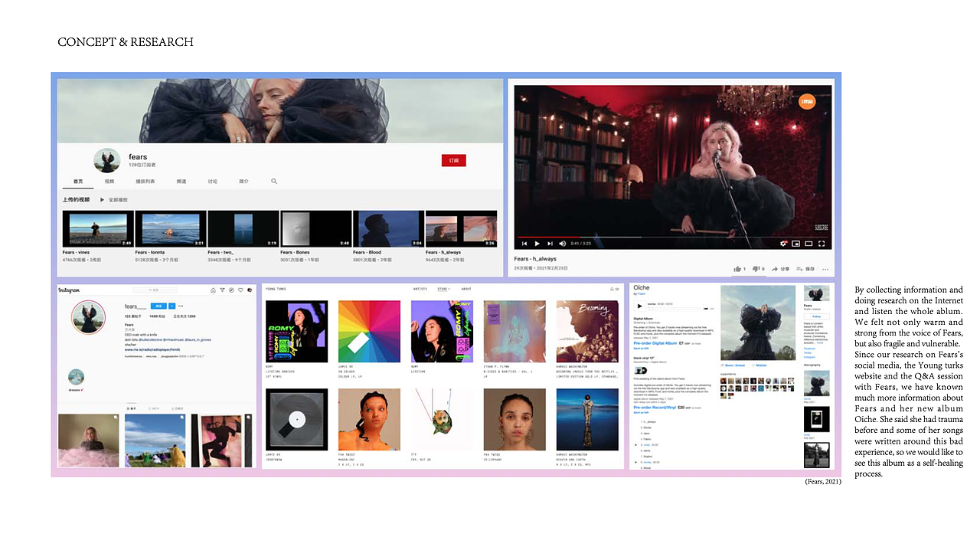Screen dimensions: 980x547
Task: Open the dropdown arrow beside Instagram follow button
Action: coord(172,306)
